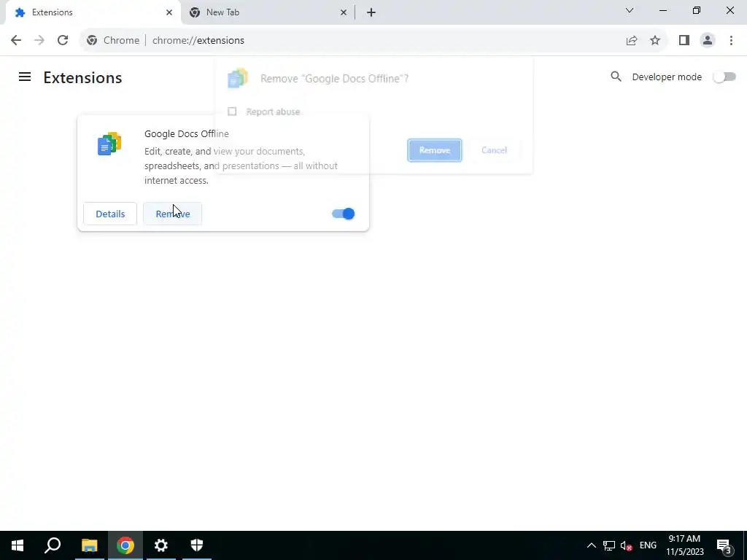Click the browser forward arrow
The height and width of the screenshot is (560, 747).
(39, 41)
